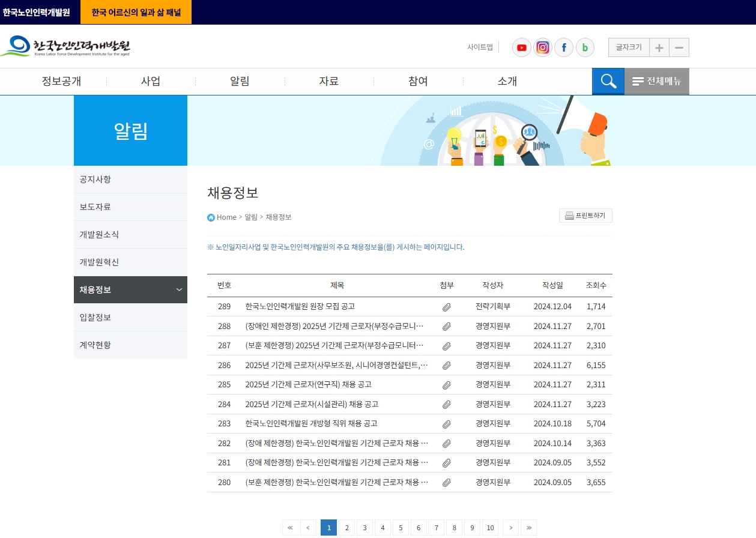The image size is (756, 538).
Task: Go to last page double-arrow
Action: 528,528
